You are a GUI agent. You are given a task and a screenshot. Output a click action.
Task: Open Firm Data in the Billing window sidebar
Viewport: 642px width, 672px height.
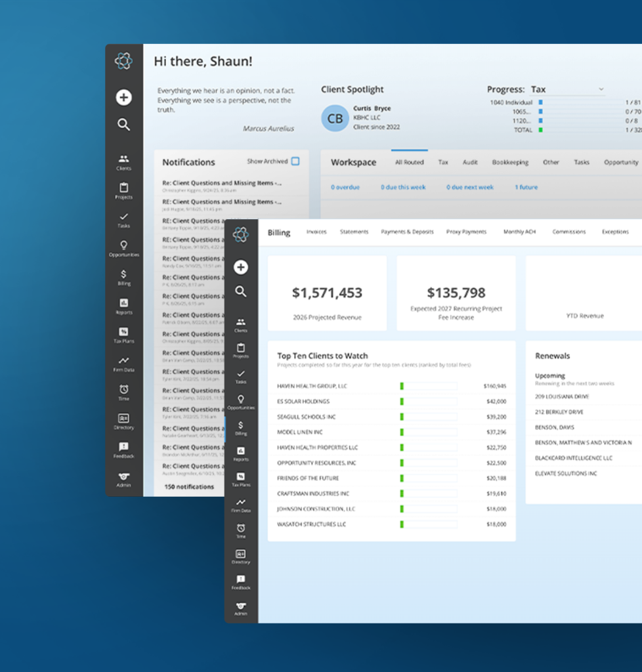(241, 504)
